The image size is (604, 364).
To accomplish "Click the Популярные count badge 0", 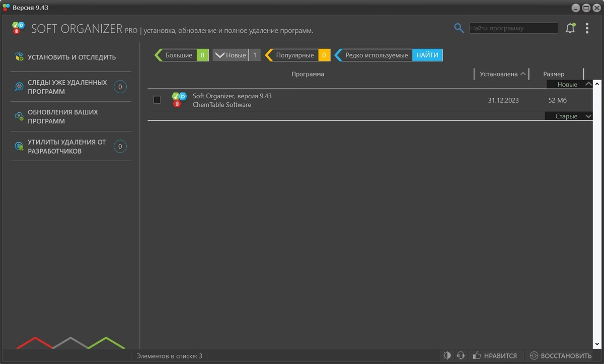I will point(324,55).
